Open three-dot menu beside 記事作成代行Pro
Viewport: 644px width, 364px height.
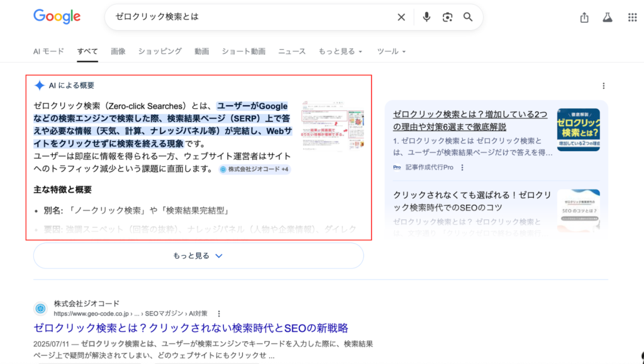(462, 168)
